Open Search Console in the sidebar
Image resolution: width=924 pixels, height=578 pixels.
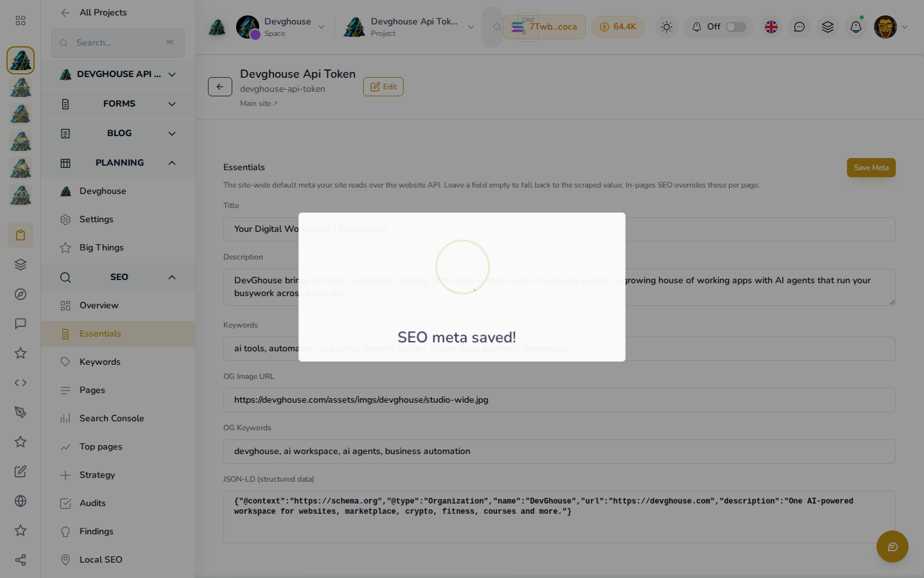point(118,419)
